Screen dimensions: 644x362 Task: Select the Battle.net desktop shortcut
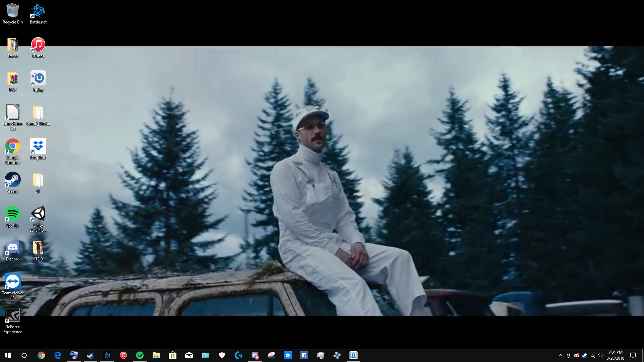click(38, 14)
